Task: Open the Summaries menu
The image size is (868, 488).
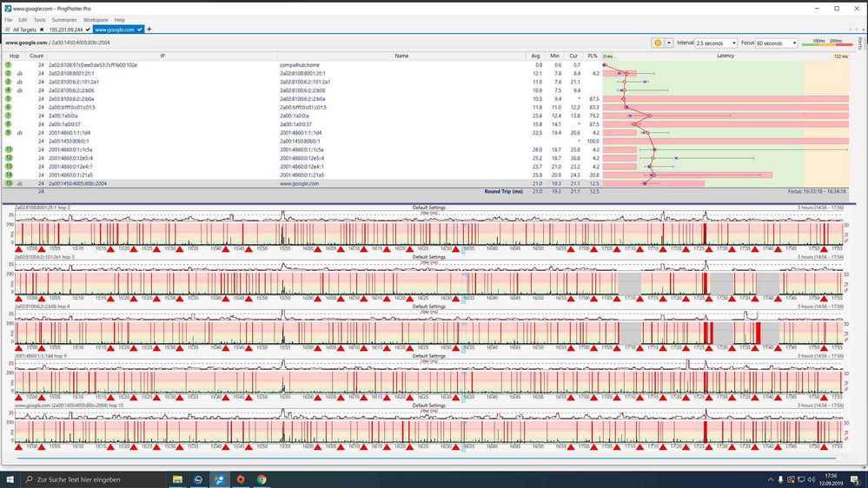Action: pyautogui.click(x=64, y=19)
